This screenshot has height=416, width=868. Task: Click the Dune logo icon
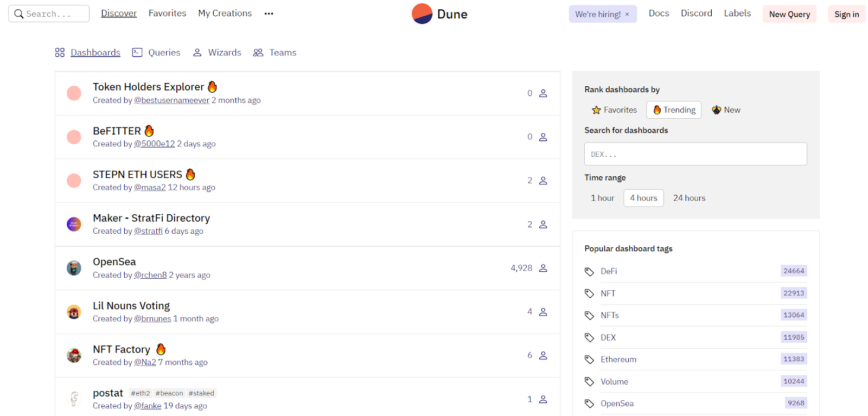tap(422, 14)
